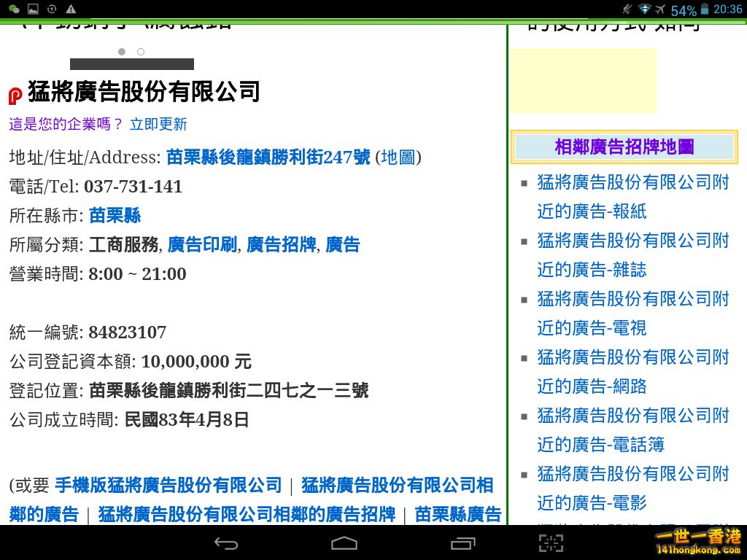Tap the battery icon in status bar
This screenshot has height=560, width=747.
pyautogui.click(x=705, y=9)
